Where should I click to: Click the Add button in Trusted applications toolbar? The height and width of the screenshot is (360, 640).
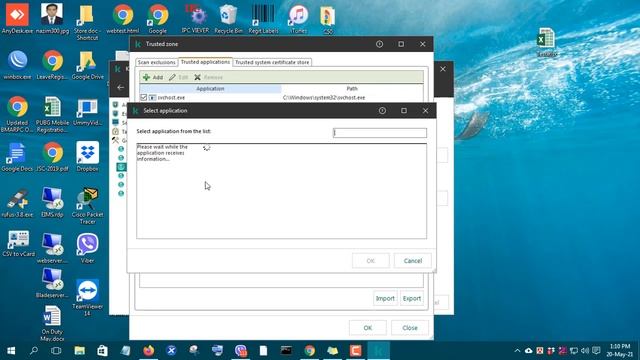pos(153,77)
